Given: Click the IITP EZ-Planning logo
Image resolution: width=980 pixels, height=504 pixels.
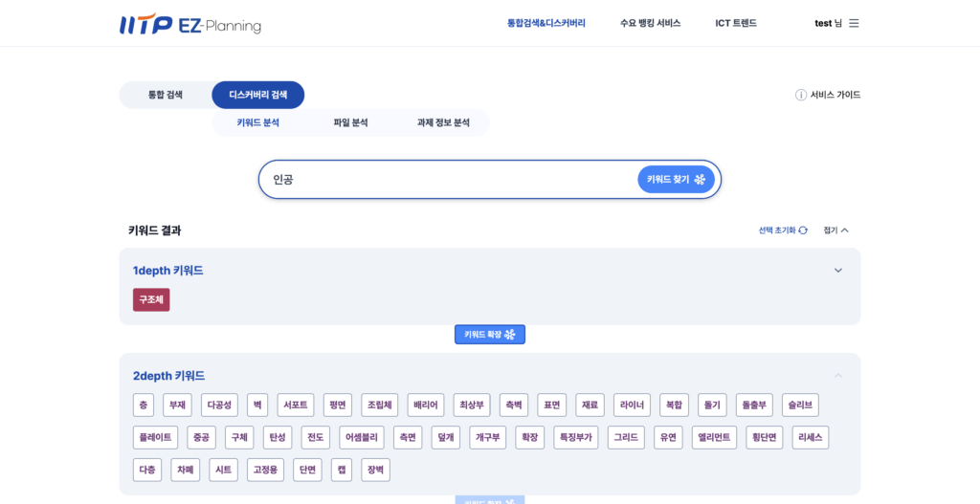Looking at the screenshot, I should coord(189,24).
